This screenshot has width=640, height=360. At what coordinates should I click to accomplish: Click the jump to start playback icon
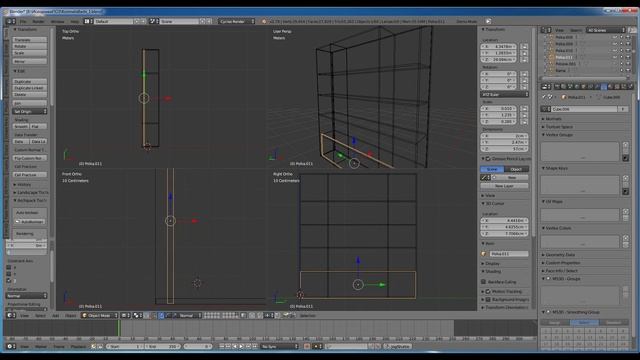coord(222,347)
